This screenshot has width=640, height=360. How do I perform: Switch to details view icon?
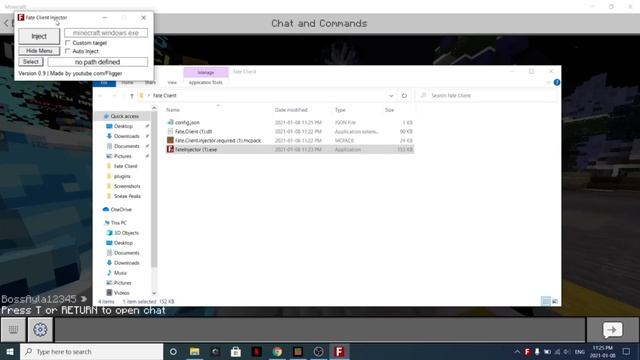[545, 301]
